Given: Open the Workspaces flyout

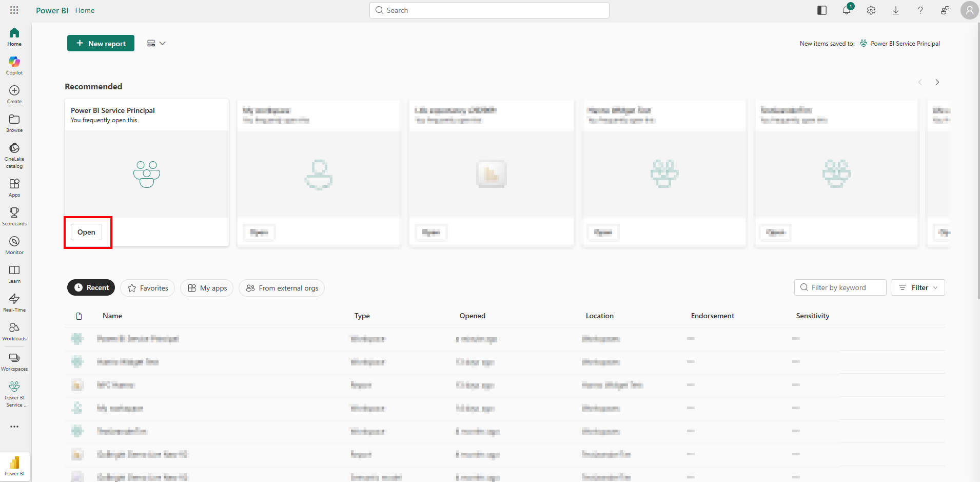Looking at the screenshot, I should pos(14,361).
